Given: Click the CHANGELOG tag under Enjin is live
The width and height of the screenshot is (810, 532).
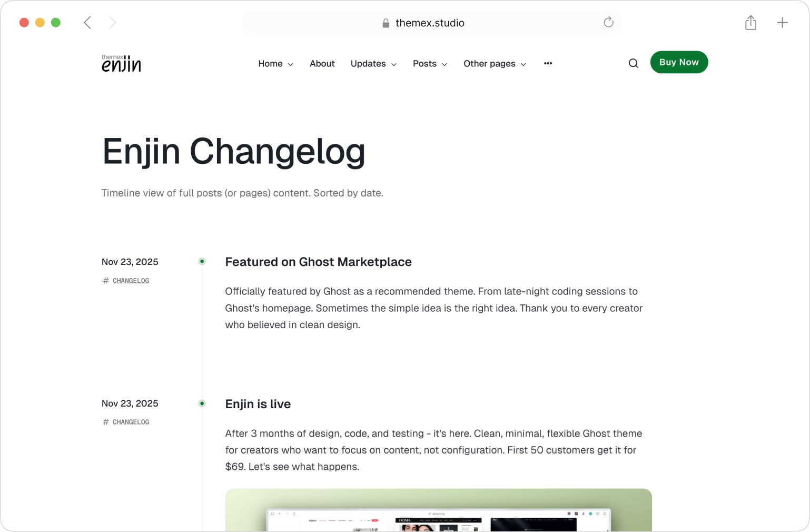Looking at the screenshot, I should pos(130,422).
